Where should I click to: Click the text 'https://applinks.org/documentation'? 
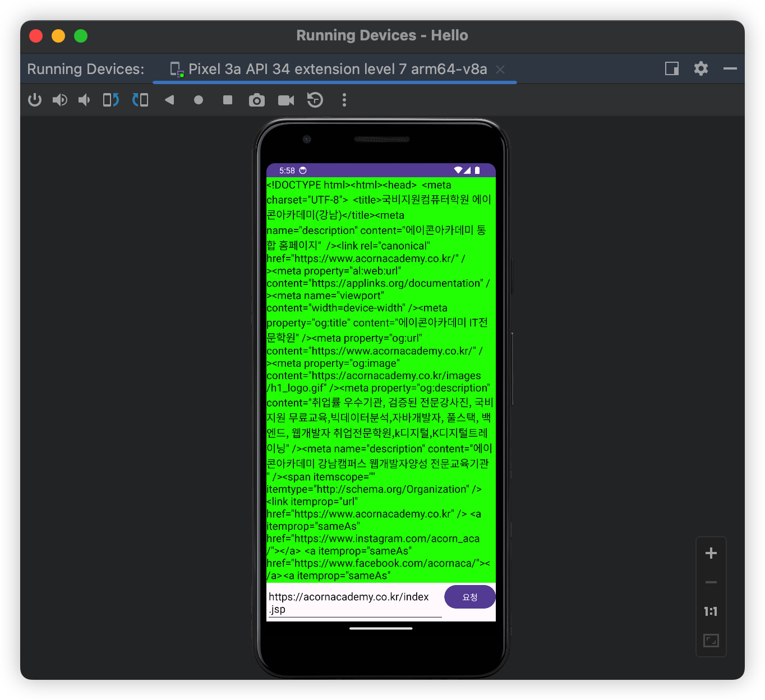397,283
